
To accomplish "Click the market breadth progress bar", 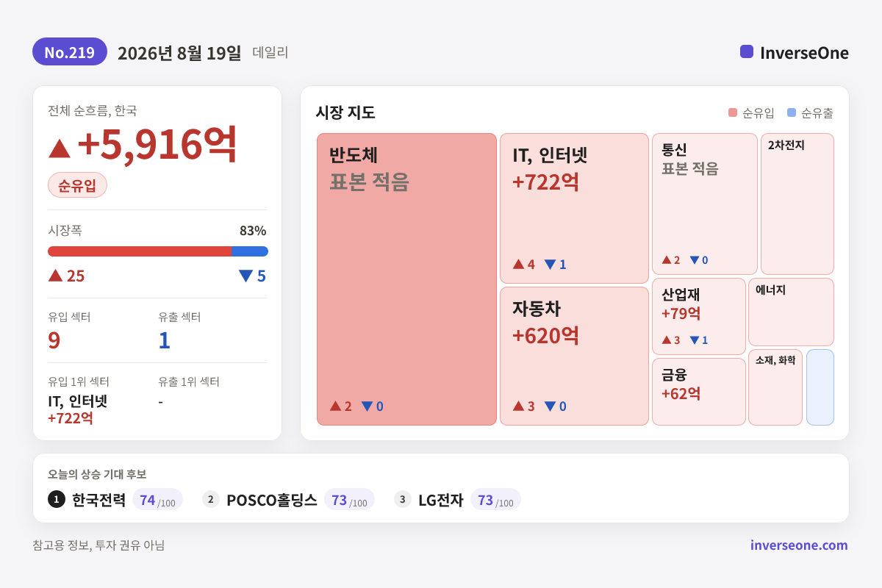I will pos(158,251).
